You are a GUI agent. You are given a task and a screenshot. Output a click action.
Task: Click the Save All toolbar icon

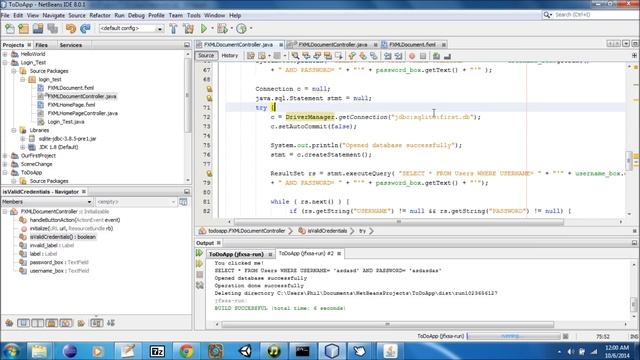click(x=53, y=29)
